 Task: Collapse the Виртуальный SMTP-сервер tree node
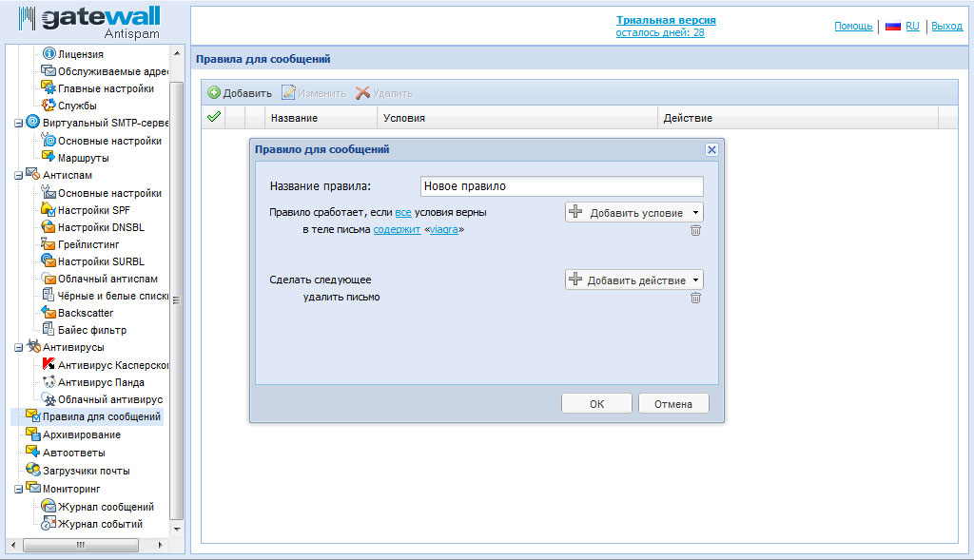point(19,124)
